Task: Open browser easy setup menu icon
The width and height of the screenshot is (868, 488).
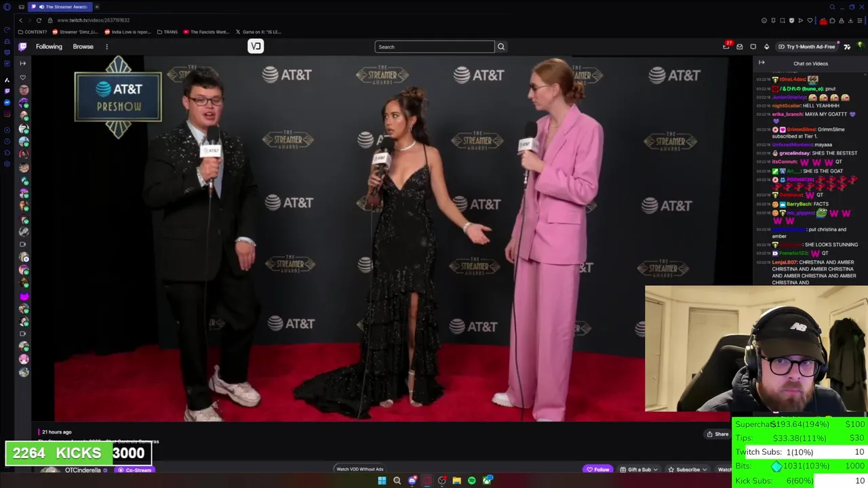Action: 859,20
